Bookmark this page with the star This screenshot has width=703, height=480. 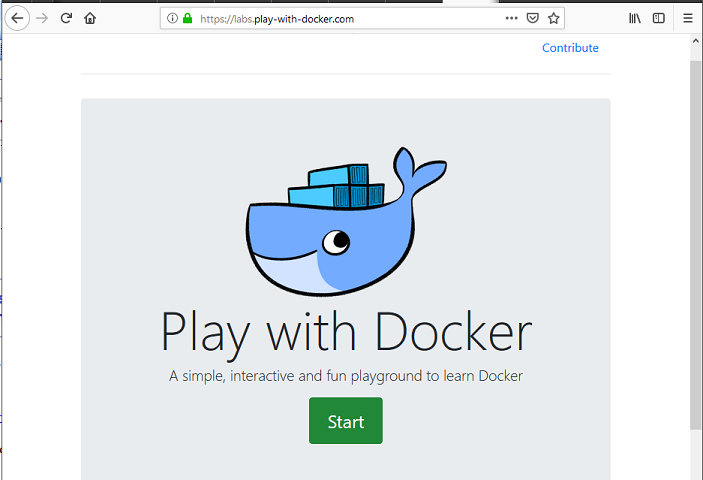pyautogui.click(x=554, y=18)
